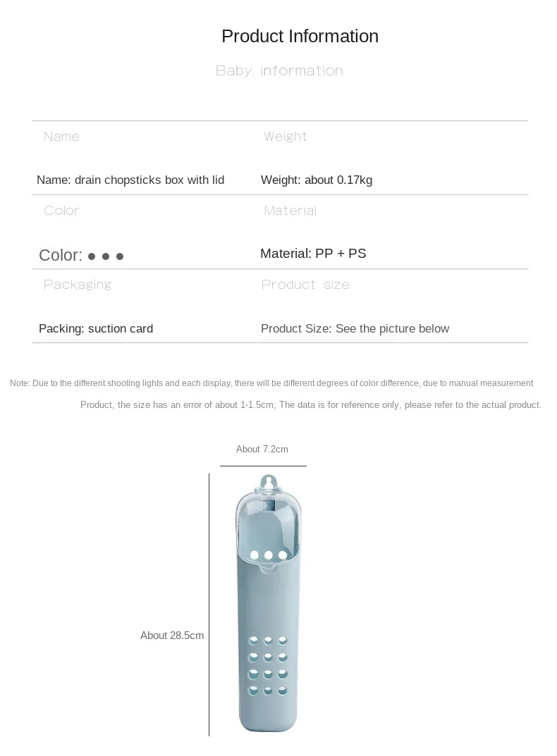Select the third color dot
Viewport: 557px width, 756px height.
click(120, 256)
